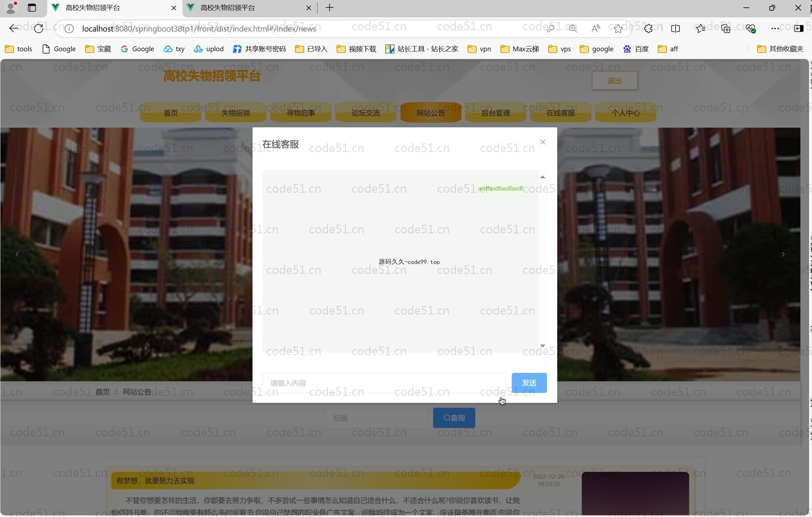Open the 已导入 bookmarks folder
812x517 pixels.
click(x=311, y=49)
